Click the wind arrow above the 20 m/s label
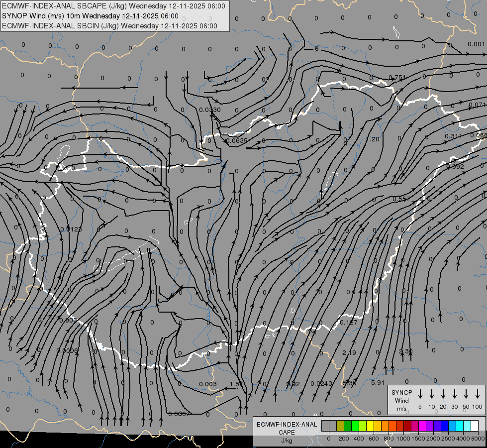 tap(443, 394)
